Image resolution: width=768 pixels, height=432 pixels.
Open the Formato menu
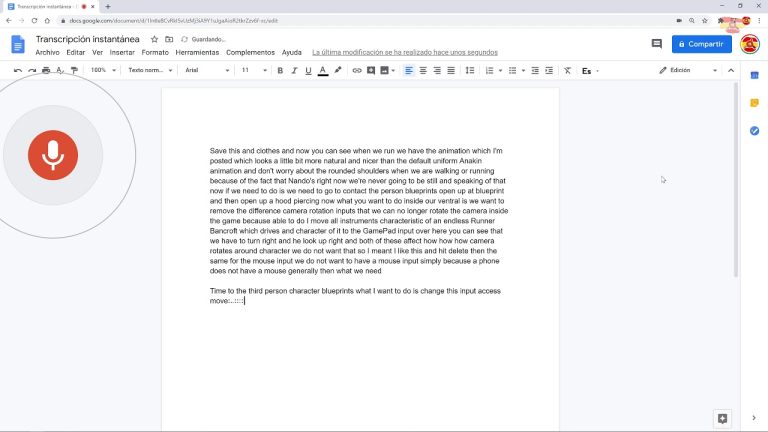(155, 52)
